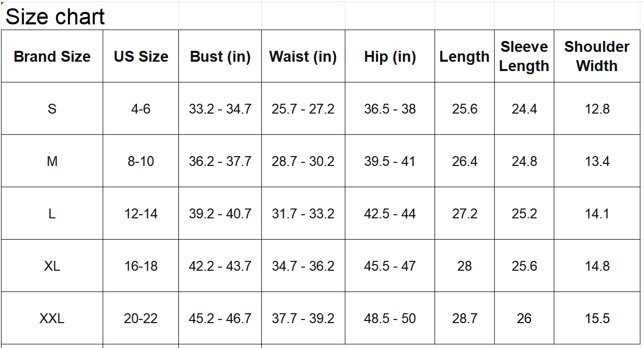Click the Waist (in) column header

pos(303,57)
